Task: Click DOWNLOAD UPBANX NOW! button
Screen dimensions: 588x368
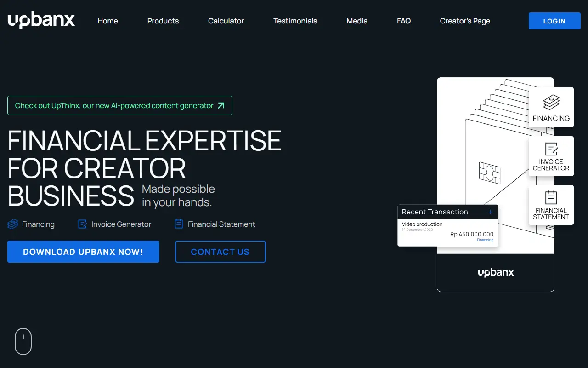Action: point(83,252)
